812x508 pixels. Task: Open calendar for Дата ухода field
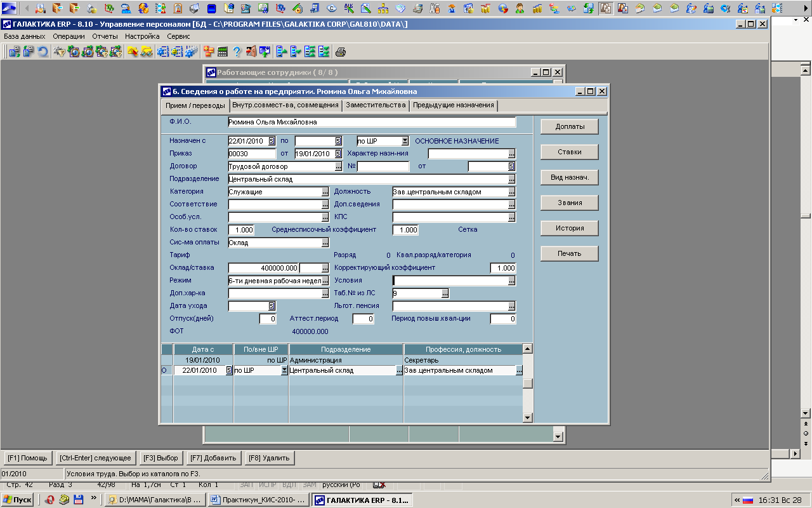272,306
